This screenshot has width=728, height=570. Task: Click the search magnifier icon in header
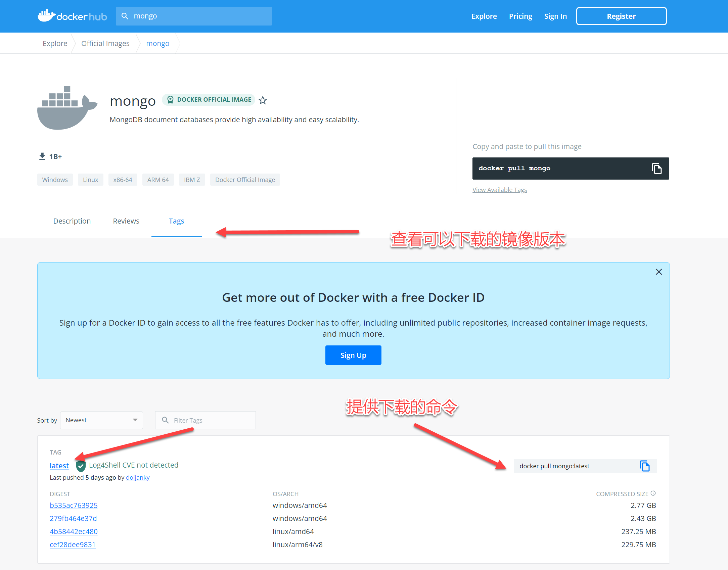[x=125, y=16]
